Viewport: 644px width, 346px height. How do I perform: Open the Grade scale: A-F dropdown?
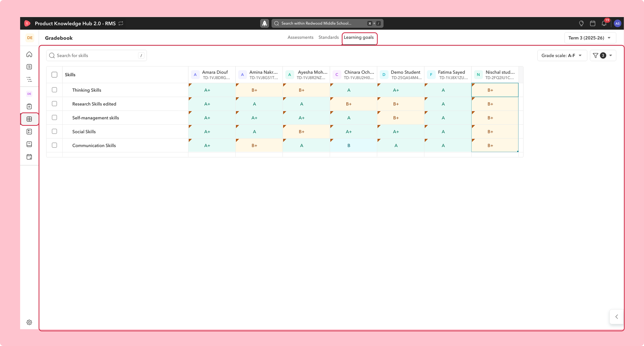coord(562,55)
